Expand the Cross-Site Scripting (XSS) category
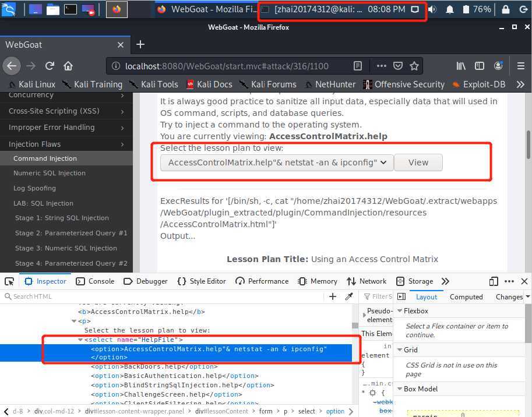 pos(66,111)
